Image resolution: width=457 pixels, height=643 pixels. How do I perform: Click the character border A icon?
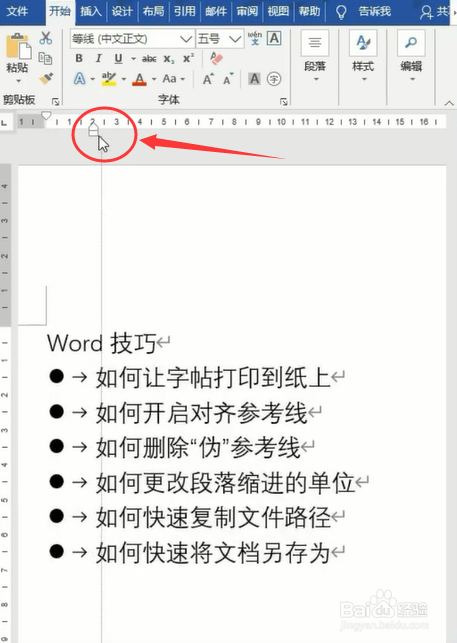click(x=274, y=38)
